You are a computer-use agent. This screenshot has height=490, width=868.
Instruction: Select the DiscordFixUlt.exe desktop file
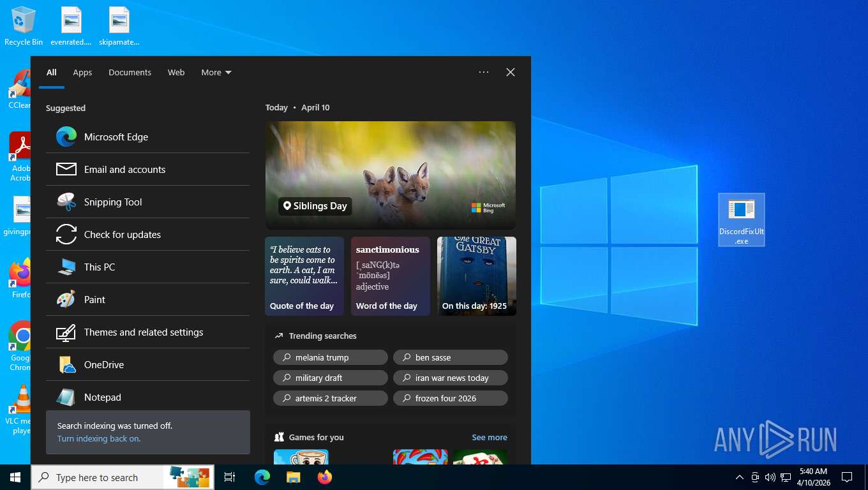pos(741,219)
